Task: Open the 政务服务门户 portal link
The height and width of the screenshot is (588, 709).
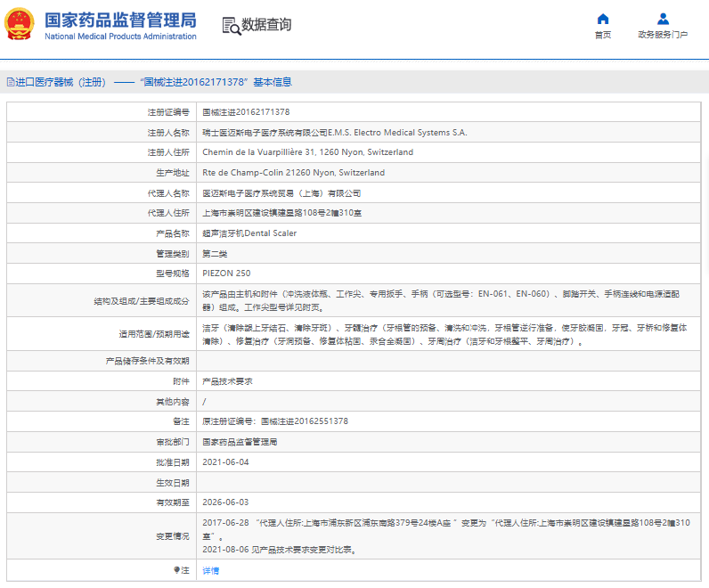Action: click(663, 35)
